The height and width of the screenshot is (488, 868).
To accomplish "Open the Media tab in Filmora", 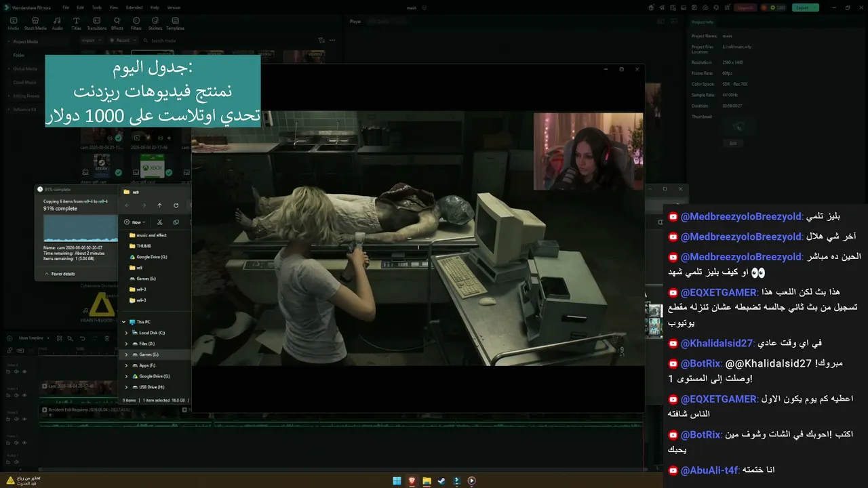I will click(x=13, y=24).
